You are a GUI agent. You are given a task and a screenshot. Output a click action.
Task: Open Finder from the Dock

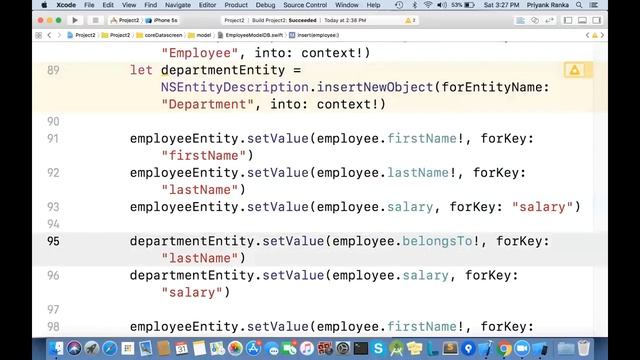coord(56,348)
